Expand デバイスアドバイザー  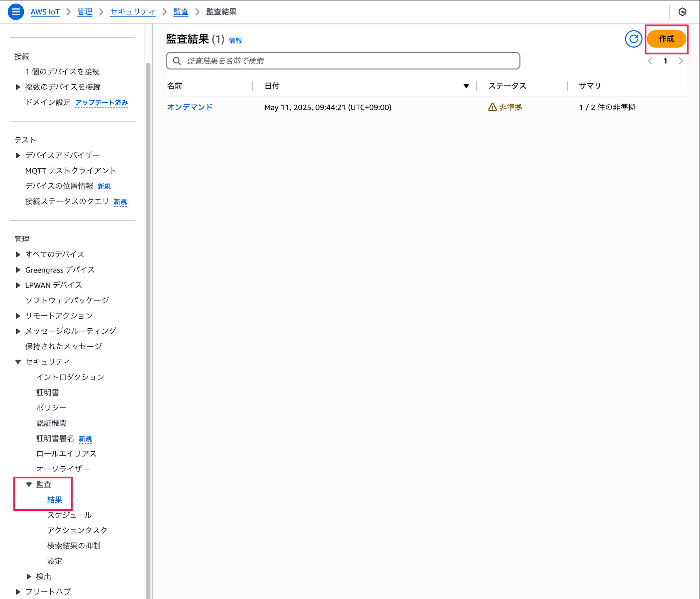tap(18, 155)
